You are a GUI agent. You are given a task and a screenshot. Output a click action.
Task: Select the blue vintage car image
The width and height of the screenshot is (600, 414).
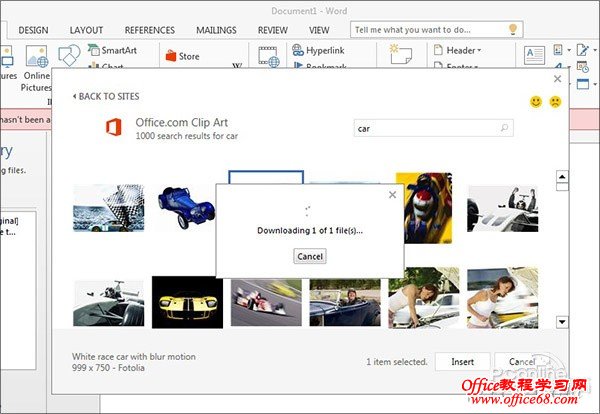point(187,207)
